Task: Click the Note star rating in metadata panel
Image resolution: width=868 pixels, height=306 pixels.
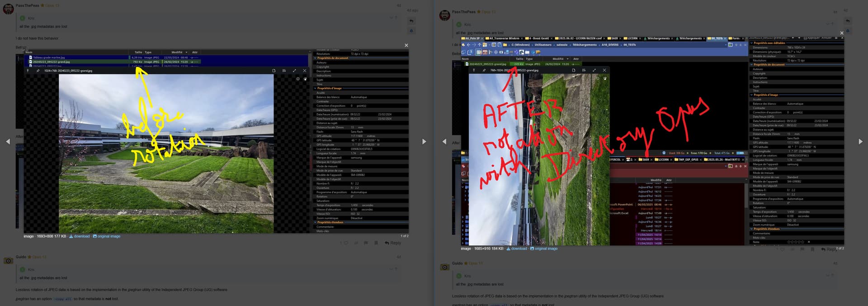Action: point(797,242)
